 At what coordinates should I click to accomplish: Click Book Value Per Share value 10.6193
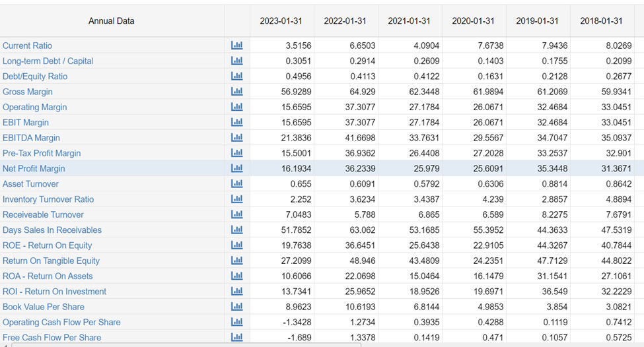click(360, 307)
